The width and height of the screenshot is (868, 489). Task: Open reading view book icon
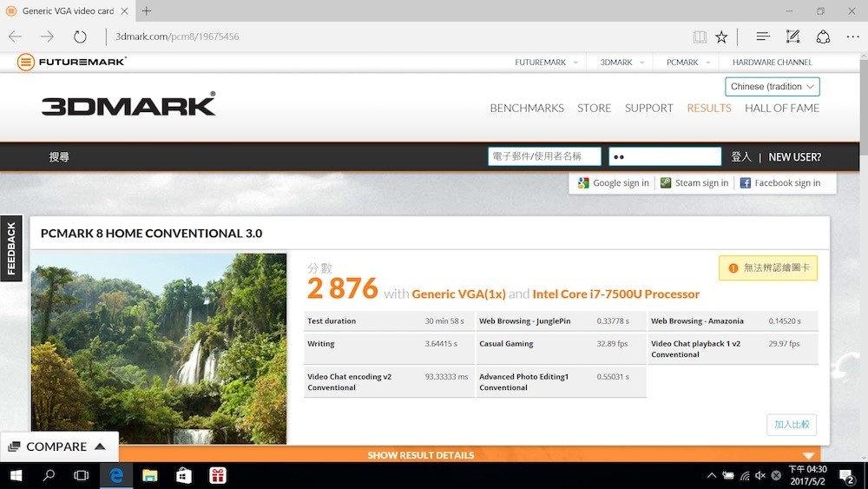coord(700,37)
